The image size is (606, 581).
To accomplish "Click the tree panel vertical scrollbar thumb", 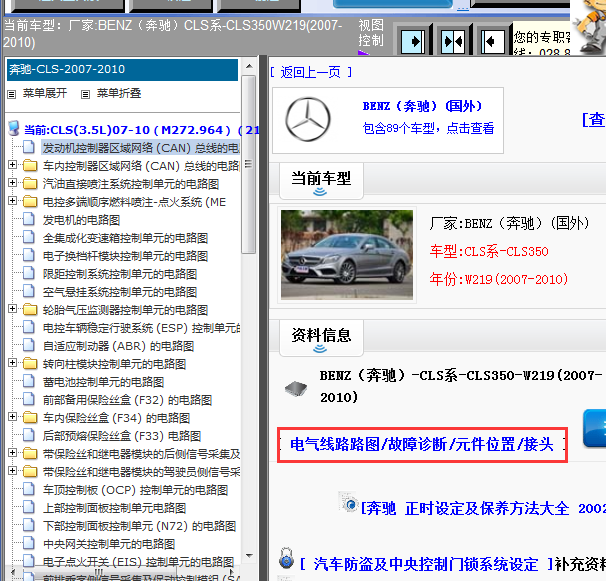I will [x=249, y=164].
